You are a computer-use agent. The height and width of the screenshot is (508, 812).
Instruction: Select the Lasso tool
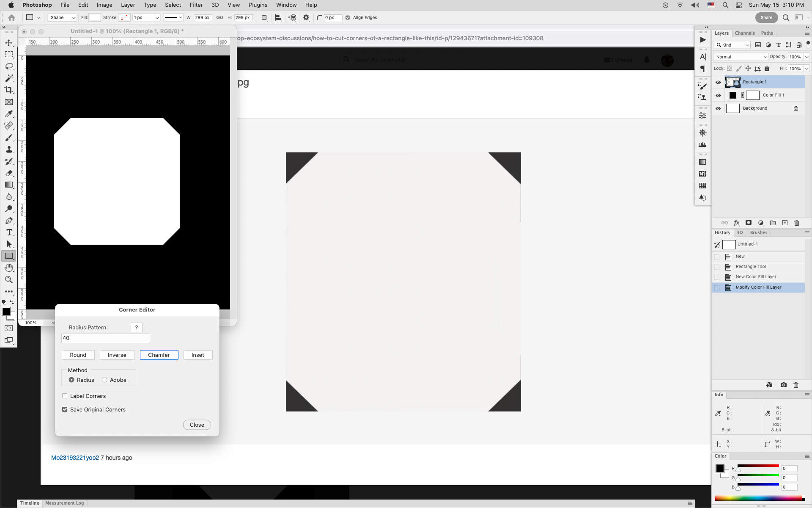click(x=9, y=66)
